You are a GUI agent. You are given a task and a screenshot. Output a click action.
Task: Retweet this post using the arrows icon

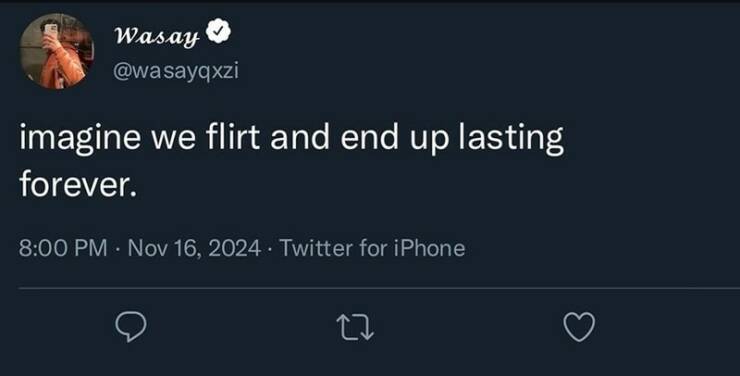pos(355,328)
